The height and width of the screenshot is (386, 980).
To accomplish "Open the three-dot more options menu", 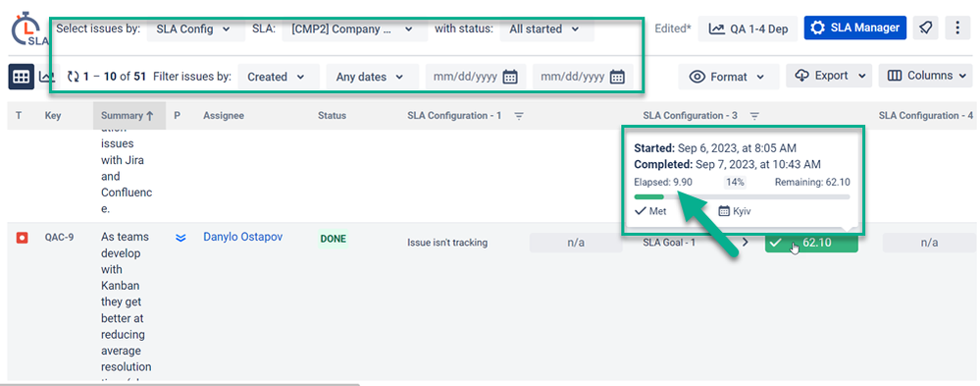I will 957,28.
